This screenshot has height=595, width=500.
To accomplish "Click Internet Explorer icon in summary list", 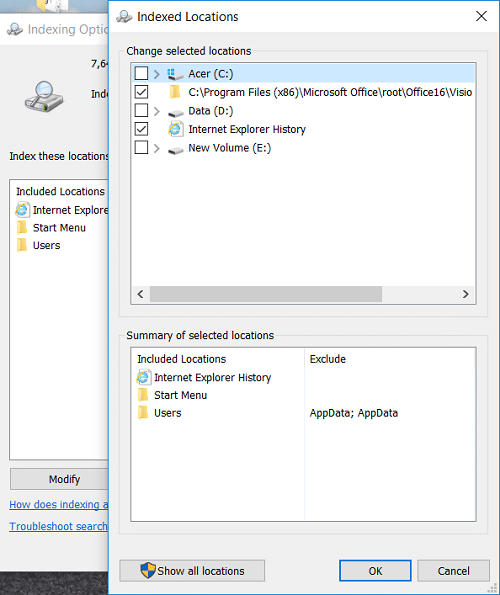I will click(x=143, y=377).
